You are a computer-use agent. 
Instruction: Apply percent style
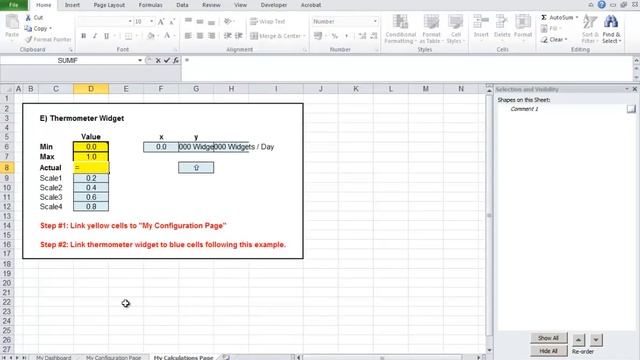click(x=335, y=36)
